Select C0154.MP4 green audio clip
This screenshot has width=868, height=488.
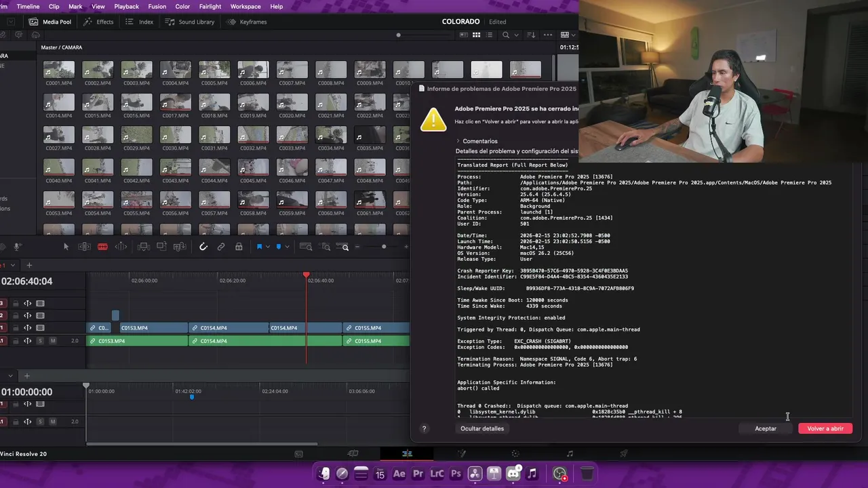pyautogui.click(x=265, y=341)
